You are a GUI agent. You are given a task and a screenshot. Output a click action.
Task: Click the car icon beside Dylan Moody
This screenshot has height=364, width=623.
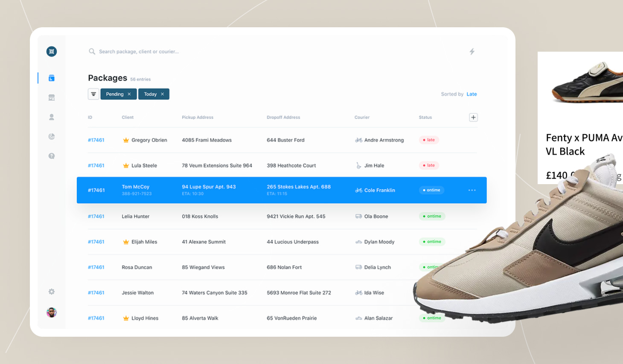(359, 242)
